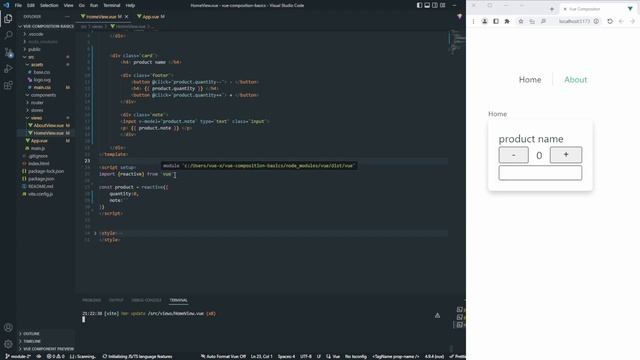Switch to the Debug Console tab
The width and height of the screenshot is (640, 360).
(146, 300)
